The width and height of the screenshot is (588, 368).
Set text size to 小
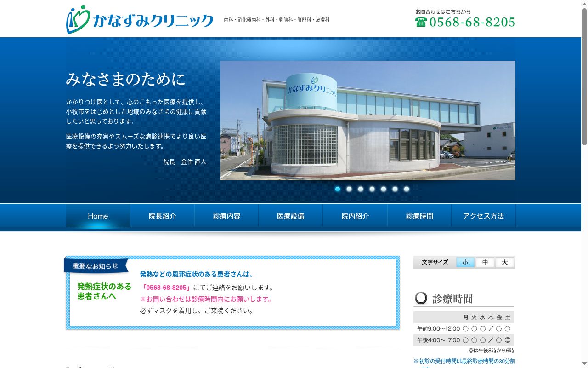click(x=465, y=262)
